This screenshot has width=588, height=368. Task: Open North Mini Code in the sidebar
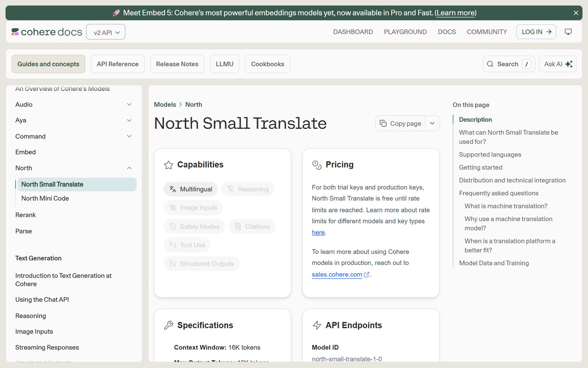(45, 198)
